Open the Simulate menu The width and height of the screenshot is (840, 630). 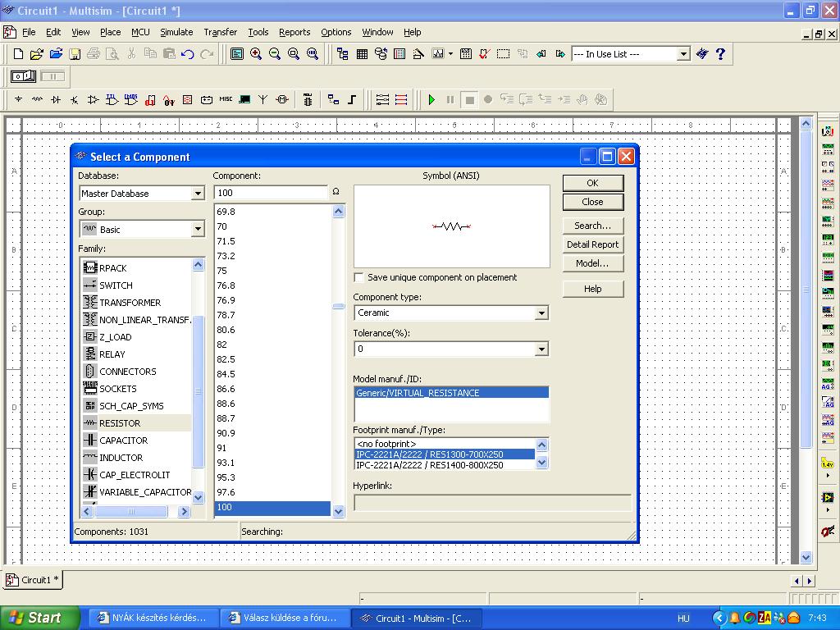click(x=176, y=32)
